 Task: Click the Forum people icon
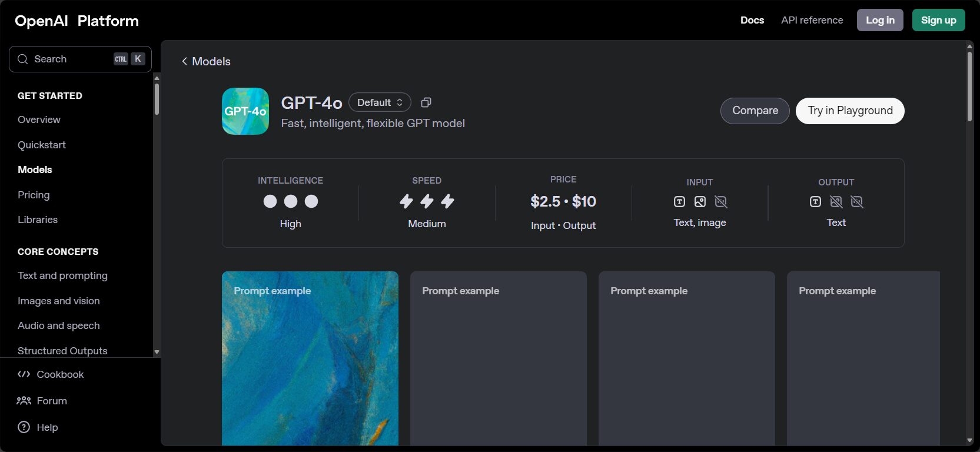coord(24,401)
